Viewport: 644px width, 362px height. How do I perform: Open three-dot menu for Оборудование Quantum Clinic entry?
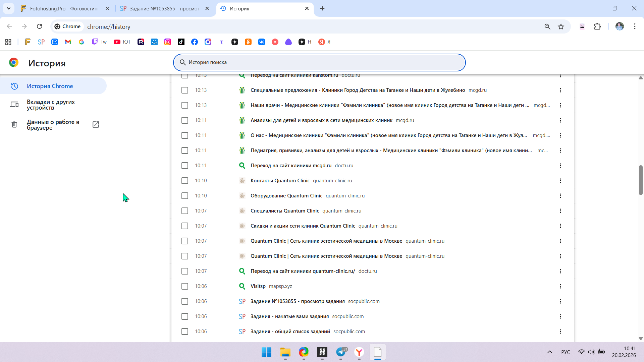560,196
